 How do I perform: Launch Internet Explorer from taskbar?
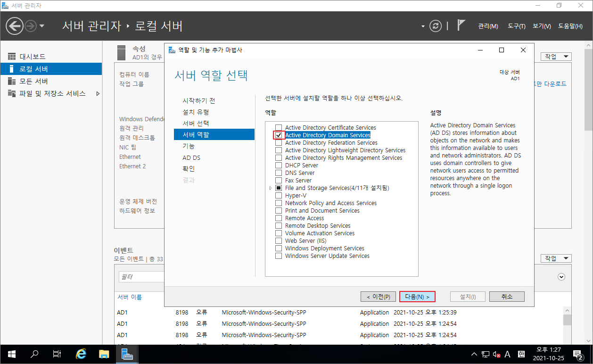point(81,354)
